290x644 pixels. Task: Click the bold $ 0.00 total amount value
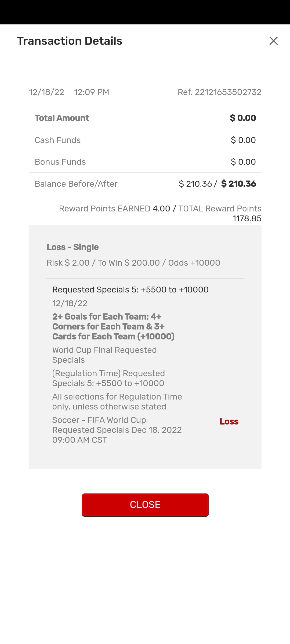coord(243,118)
